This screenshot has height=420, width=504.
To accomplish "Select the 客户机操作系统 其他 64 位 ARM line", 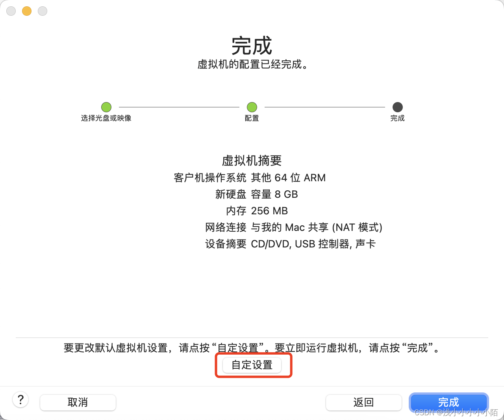I will point(250,178).
